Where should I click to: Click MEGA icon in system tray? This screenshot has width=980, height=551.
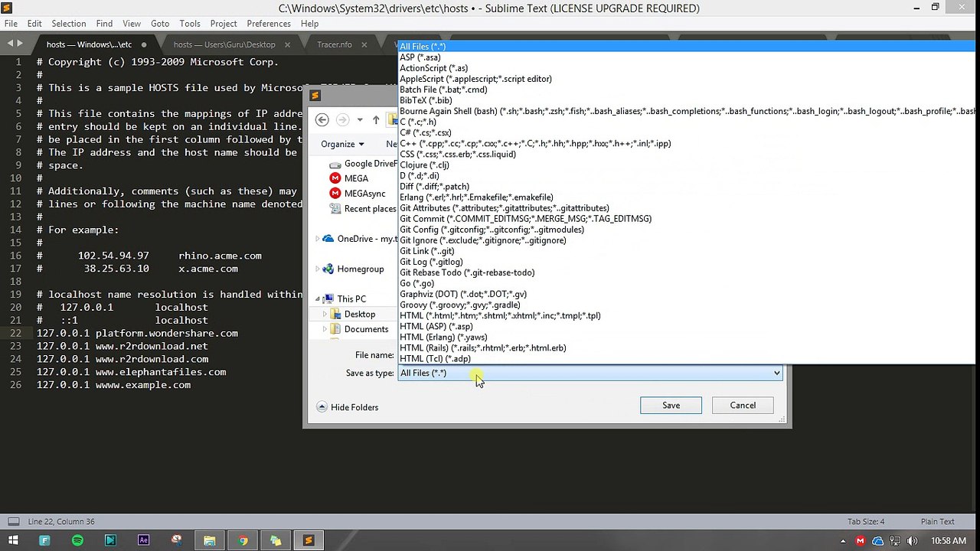862,541
